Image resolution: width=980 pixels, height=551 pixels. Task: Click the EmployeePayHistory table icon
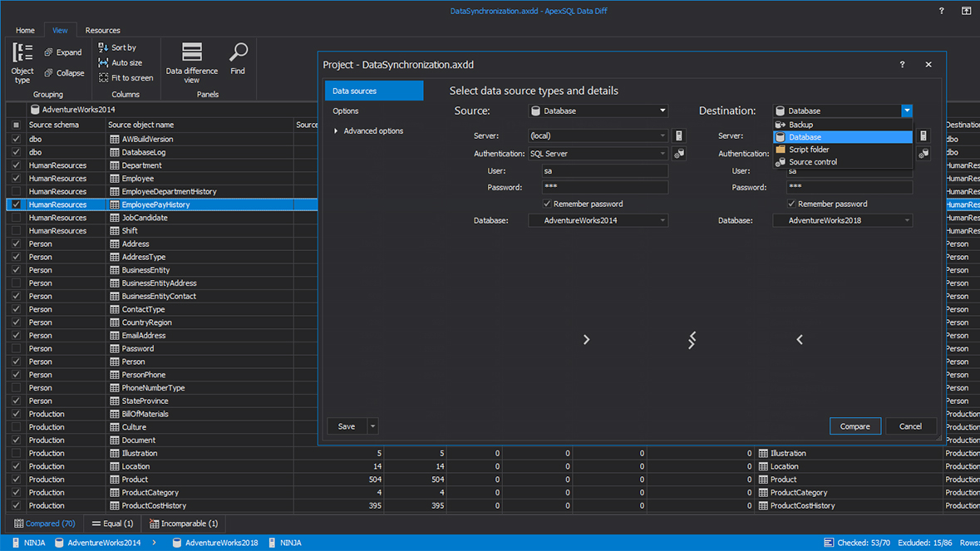point(115,204)
